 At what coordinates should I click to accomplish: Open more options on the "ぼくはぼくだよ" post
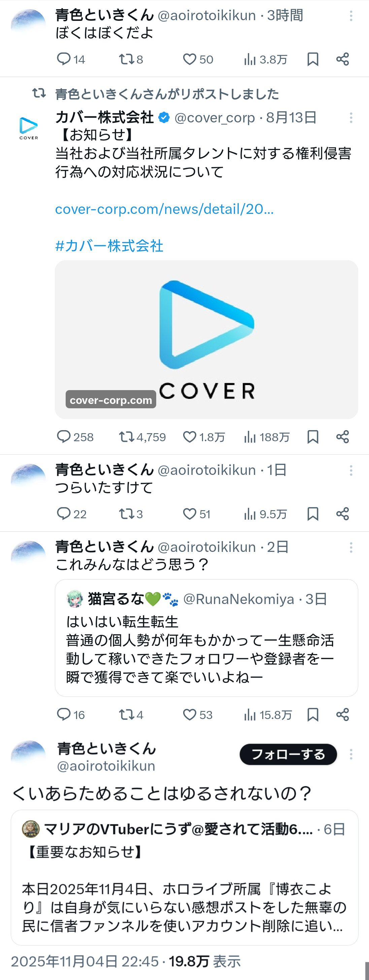coord(351,15)
